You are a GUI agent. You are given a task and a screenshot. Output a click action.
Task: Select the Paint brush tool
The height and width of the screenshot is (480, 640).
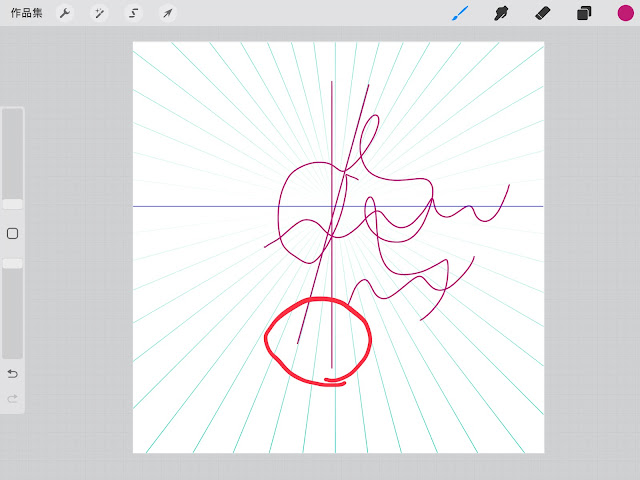[460, 13]
